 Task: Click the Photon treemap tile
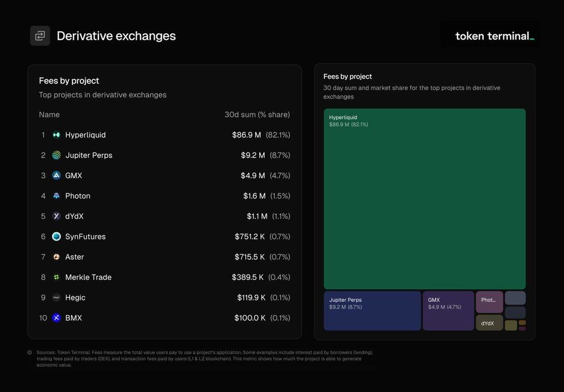[x=489, y=302]
